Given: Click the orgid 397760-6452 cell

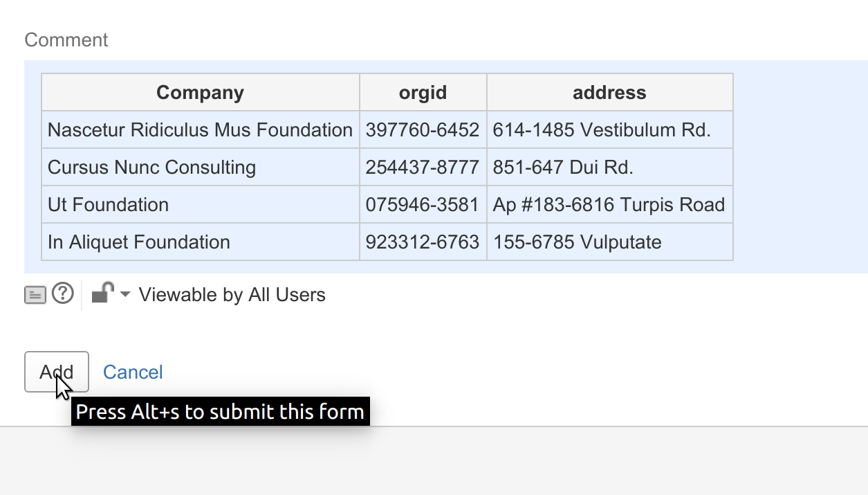Looking at the screenshot, I should [423, 130].
